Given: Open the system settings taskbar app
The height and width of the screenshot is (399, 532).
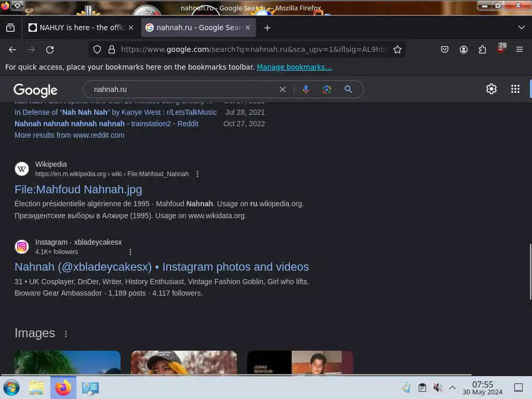Looking at the screenshot, I should coord(90,388).
